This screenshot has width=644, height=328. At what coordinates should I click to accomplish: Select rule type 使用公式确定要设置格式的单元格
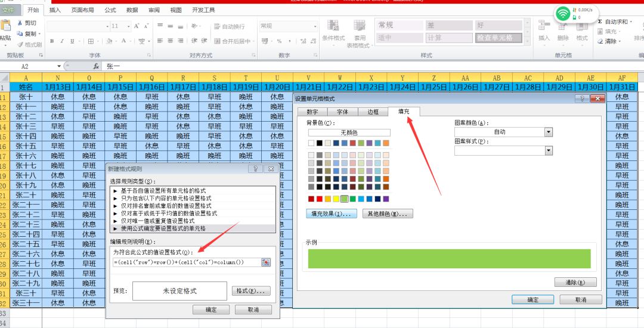point(193,228)
